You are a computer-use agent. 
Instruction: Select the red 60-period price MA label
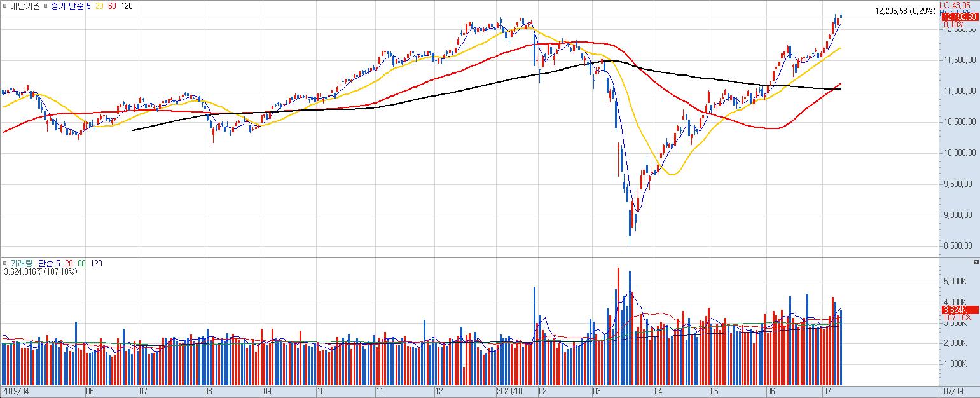click(x=113, y=5)
